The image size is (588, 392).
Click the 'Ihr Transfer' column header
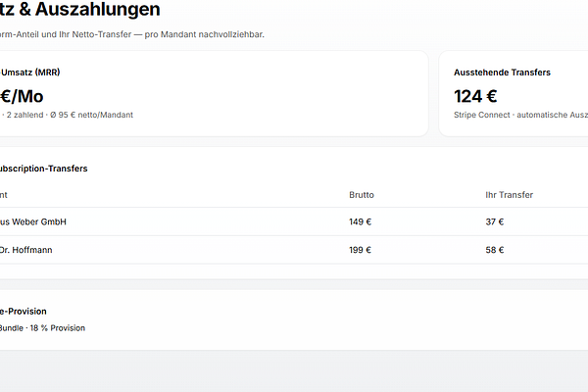[x=509, y=195]
